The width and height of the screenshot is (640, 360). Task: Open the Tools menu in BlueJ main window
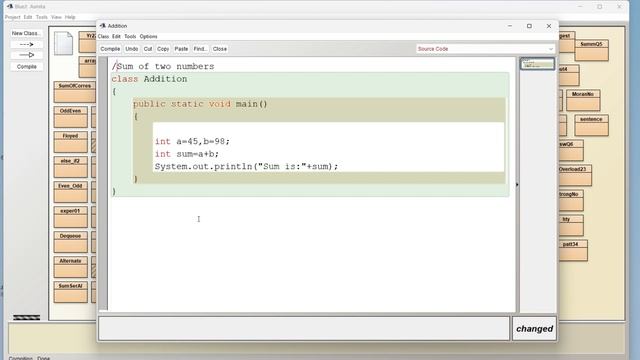tap(42, 17)
